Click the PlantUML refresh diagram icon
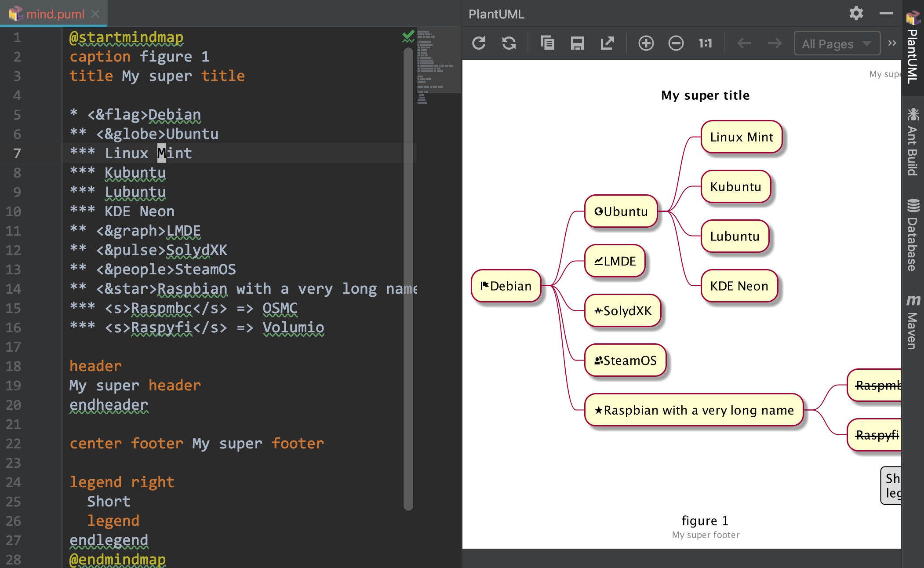 (479, 43)
